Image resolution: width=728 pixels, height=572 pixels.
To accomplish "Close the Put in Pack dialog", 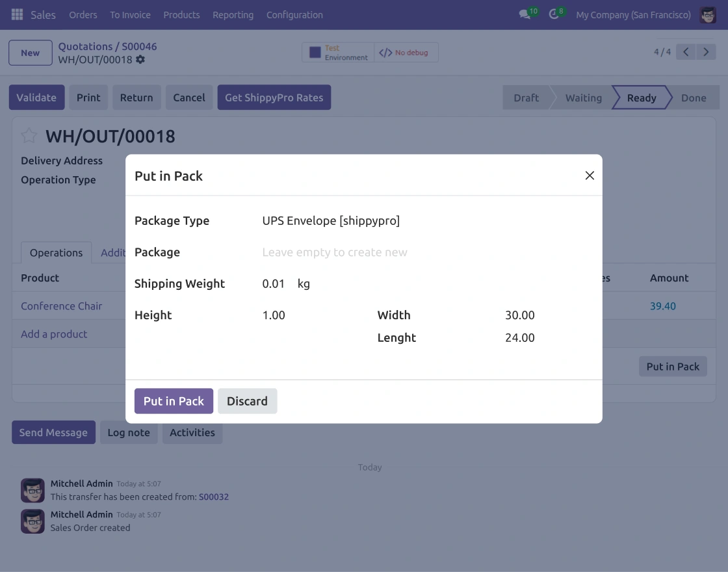I will [x=590, y=175].
